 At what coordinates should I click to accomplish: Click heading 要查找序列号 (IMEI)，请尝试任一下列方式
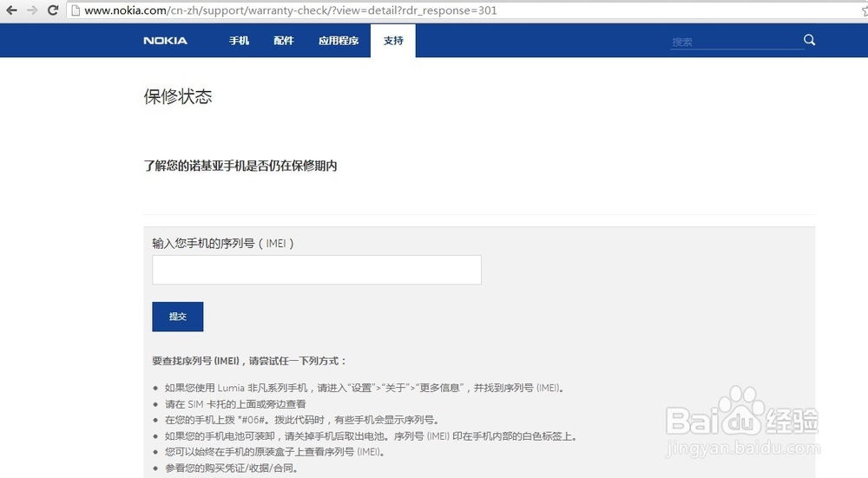click(249, 361)
